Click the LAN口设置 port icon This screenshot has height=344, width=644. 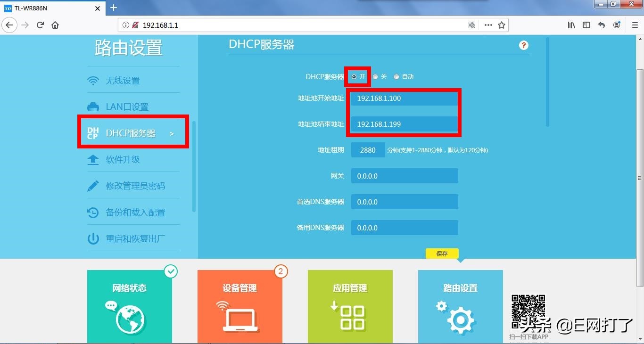(x=93, y=106)
